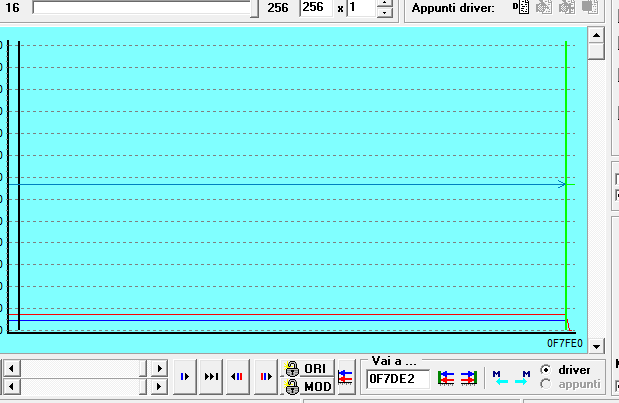619x403 pixels.
Task: Click the compare arrows icon beside ORI/MOD
Action: click(345, 377)
